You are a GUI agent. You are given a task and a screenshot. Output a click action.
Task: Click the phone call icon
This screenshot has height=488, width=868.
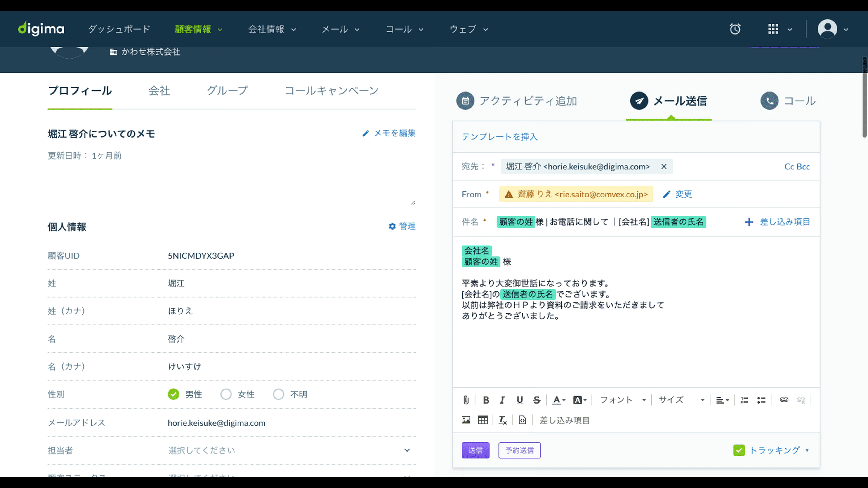tap(769, 101)
